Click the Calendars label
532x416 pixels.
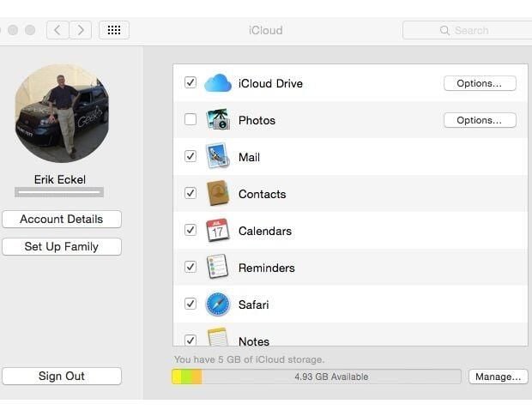pyautogui.click(x=265, y=232)
